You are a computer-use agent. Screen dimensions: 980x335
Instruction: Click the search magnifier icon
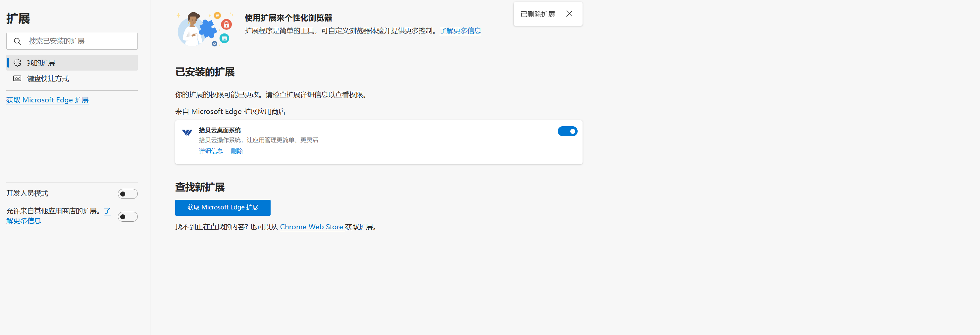[x=17, y=41]
